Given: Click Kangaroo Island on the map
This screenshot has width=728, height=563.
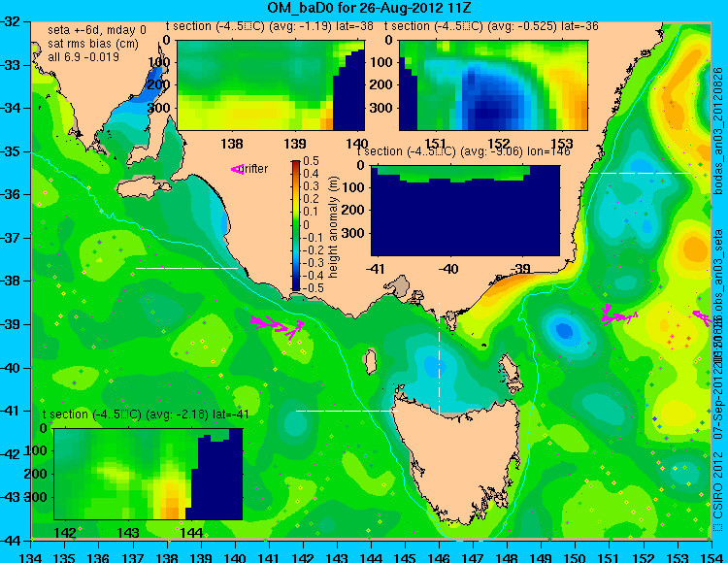Looking at the screenshot, I should [x=142, y=187].
